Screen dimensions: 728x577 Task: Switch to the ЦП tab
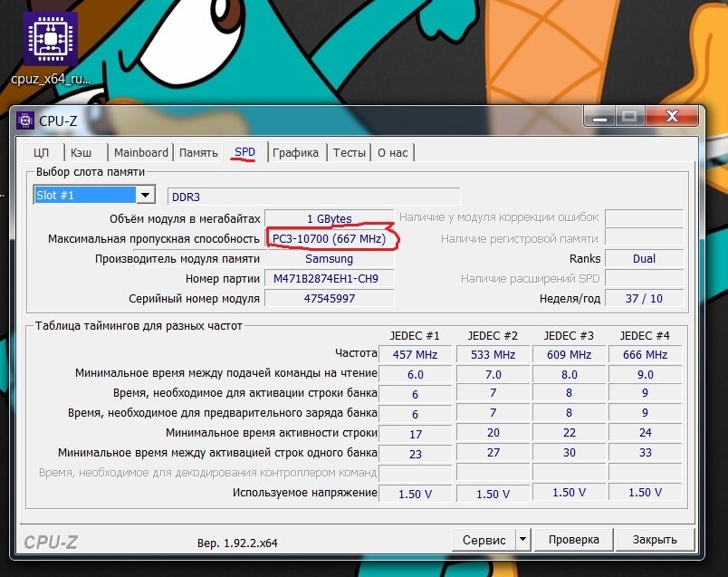click(41, 152)
